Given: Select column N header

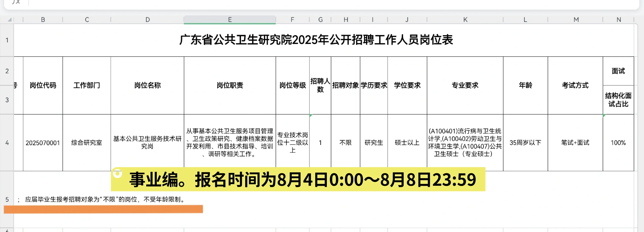Looking at the screenshot, I should (618, 20).
